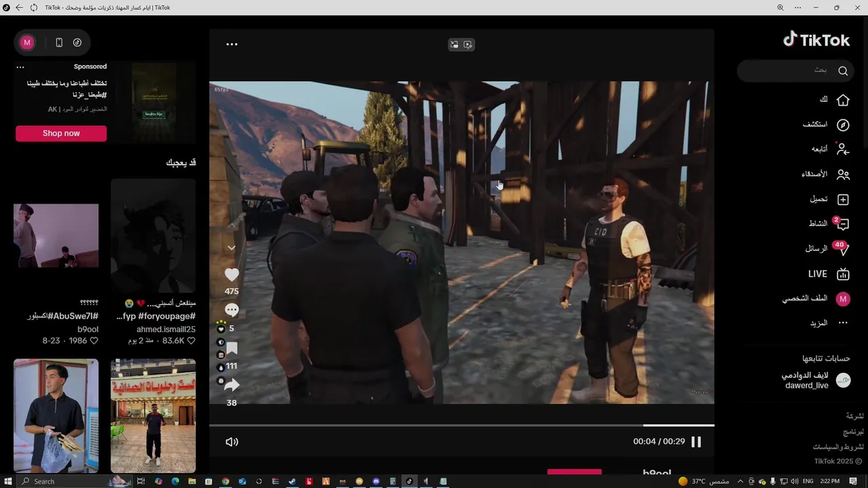Open the 37°C weather widget
The image size is (868, 488).
point(704,481)
